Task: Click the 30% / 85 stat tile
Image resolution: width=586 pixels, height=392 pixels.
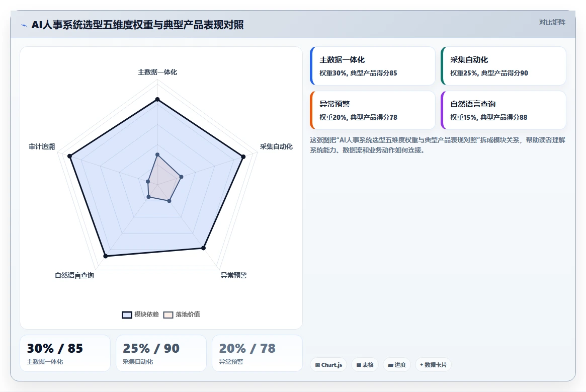Action: point(65,353)
